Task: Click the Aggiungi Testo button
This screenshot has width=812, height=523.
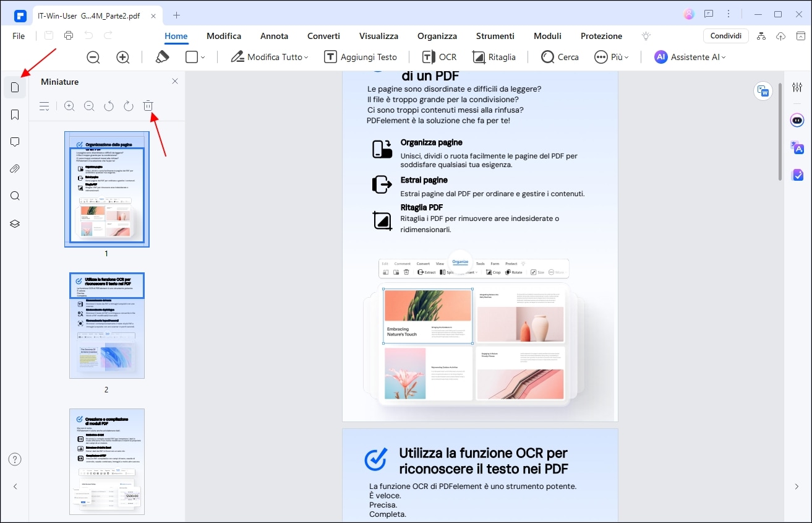Action: (361, 57)
